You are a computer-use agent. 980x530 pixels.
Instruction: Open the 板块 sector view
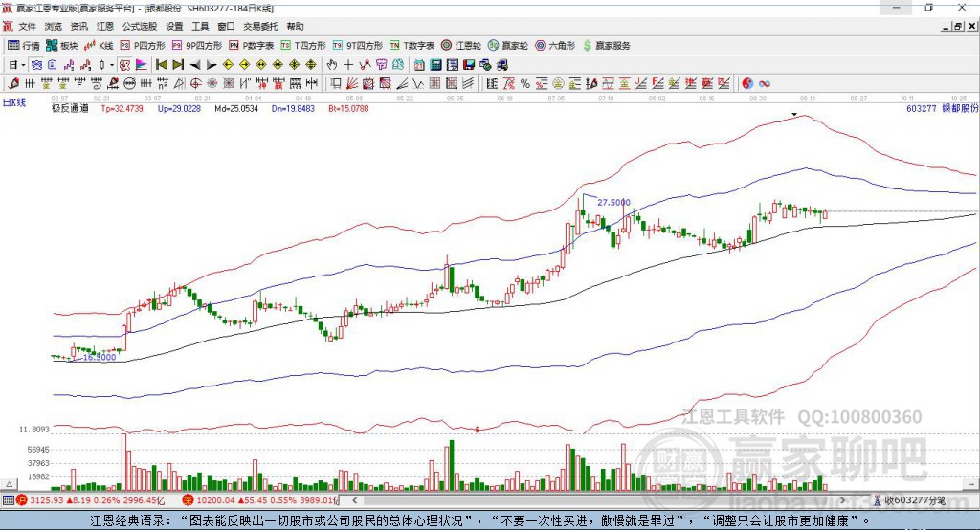coord(62,46)
